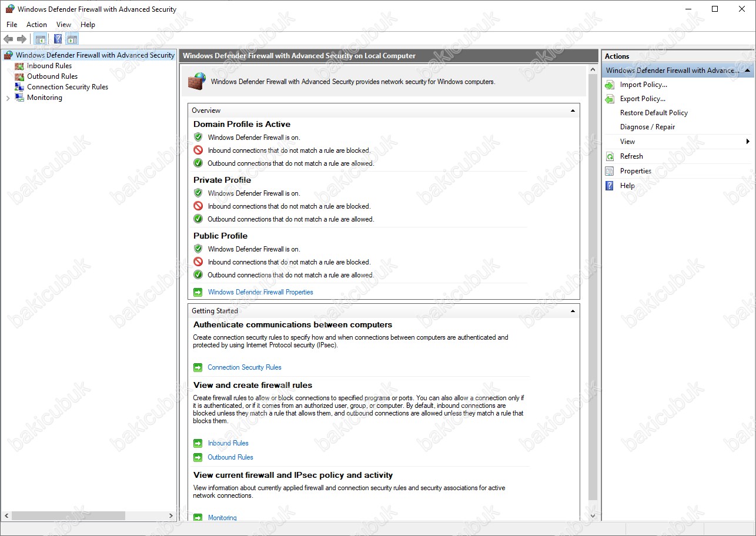Toggle Show/Hide Action Pane toolbar icon
Screen dimensions: 756x536
click(72, 39)
